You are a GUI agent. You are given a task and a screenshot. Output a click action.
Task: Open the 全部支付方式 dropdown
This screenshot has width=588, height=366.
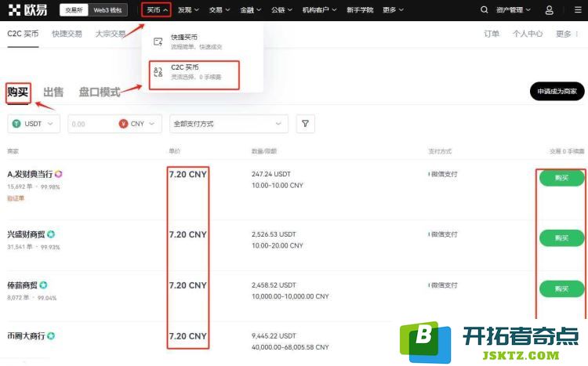click(229, 124)
